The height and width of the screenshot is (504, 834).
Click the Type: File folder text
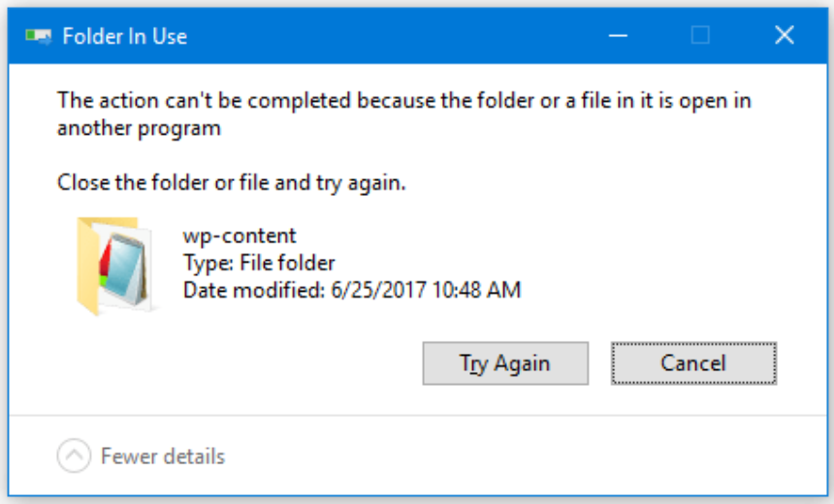[x=259, y=264]
